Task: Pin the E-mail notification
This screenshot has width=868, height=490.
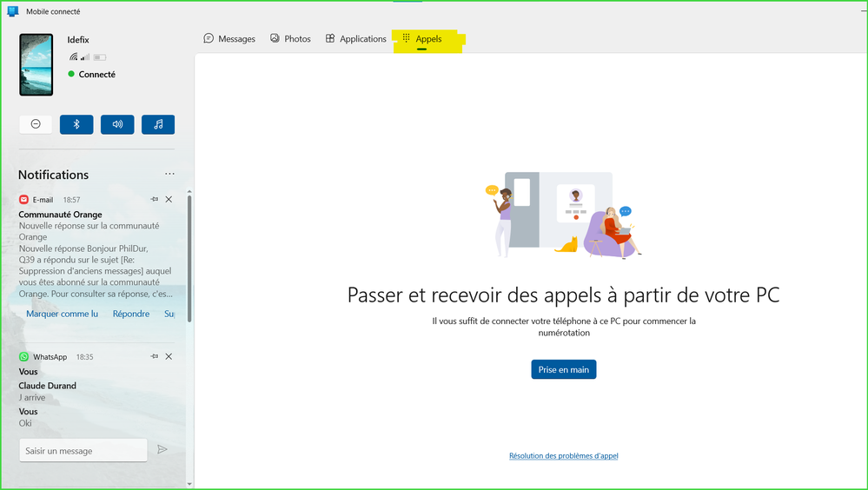Action: click(155, 199)
